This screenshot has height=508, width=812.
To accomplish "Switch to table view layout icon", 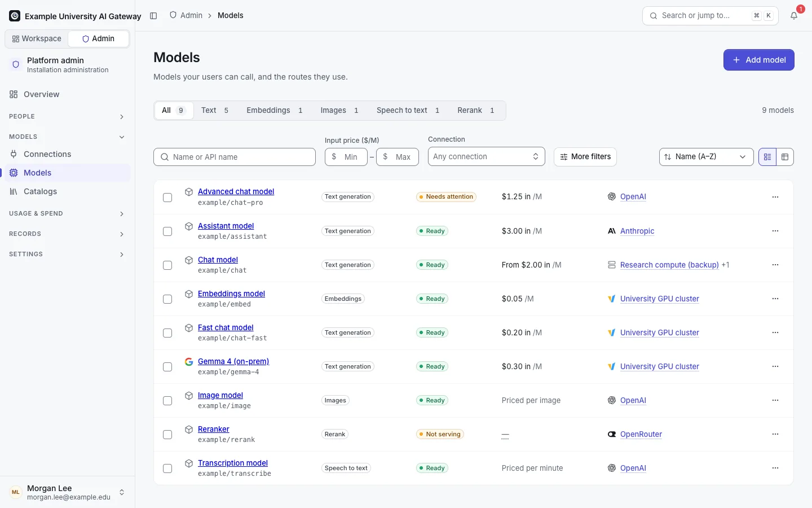I will coord(785,157).
